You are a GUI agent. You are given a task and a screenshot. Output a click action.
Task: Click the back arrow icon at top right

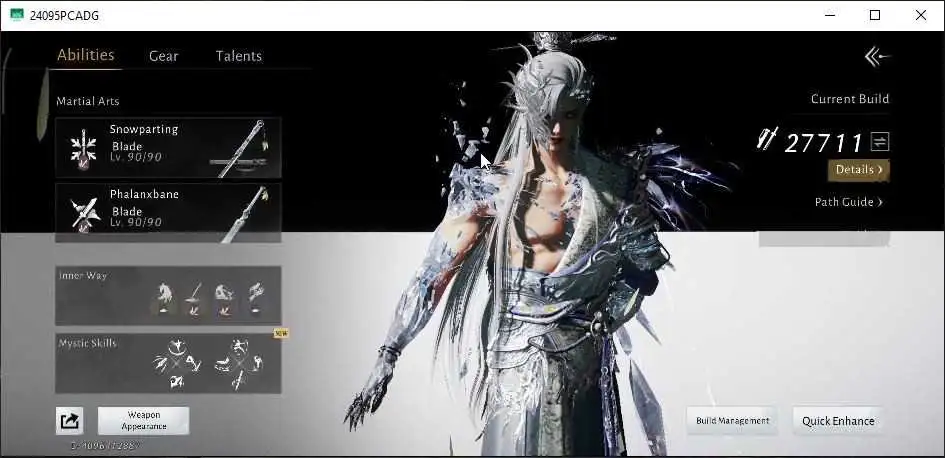[878, 57]
